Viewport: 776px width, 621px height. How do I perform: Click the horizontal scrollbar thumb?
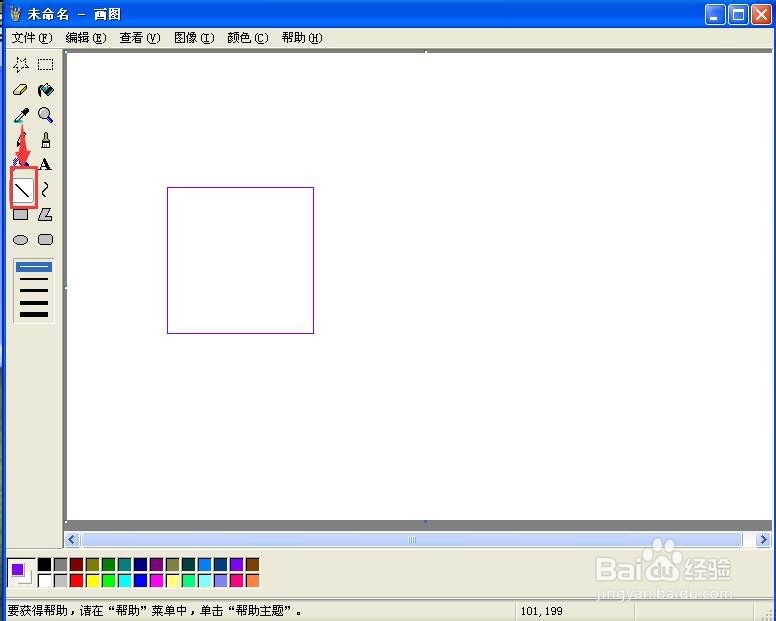412,539
